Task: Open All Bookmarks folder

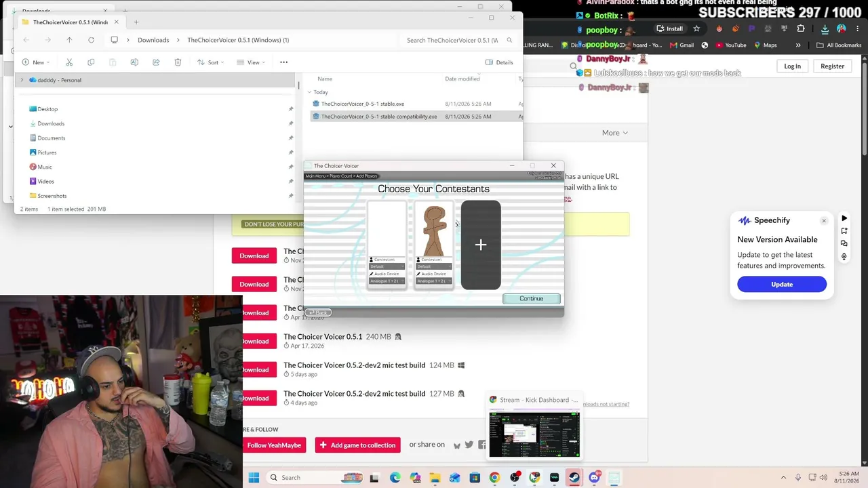Action: click(839, 45)
